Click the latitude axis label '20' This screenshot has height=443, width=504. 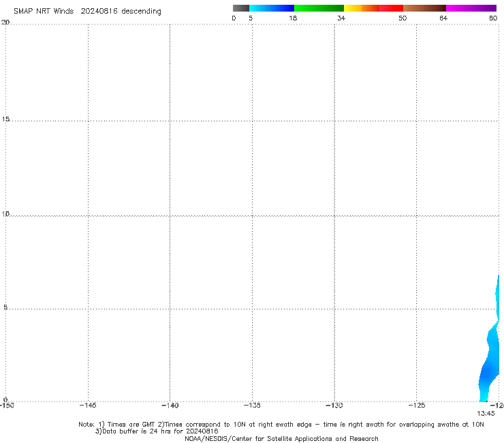click(5, 22)
